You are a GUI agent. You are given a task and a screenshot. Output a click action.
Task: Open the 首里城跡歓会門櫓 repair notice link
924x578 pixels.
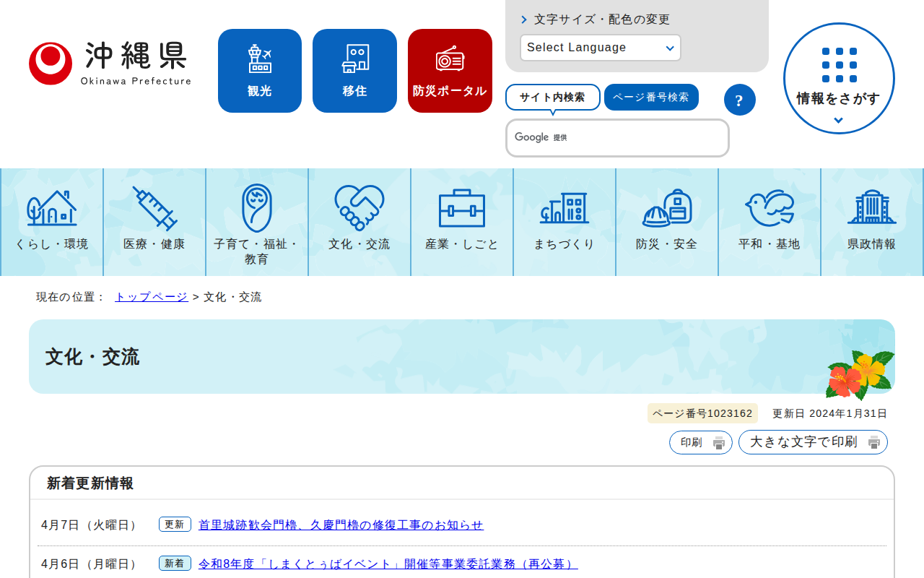click(x=341, y=525)
